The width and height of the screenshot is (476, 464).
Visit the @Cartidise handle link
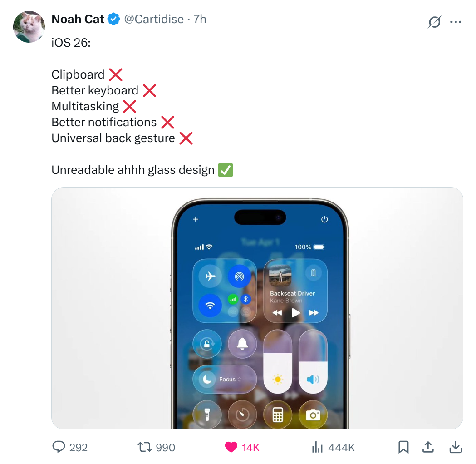point(154,19)
